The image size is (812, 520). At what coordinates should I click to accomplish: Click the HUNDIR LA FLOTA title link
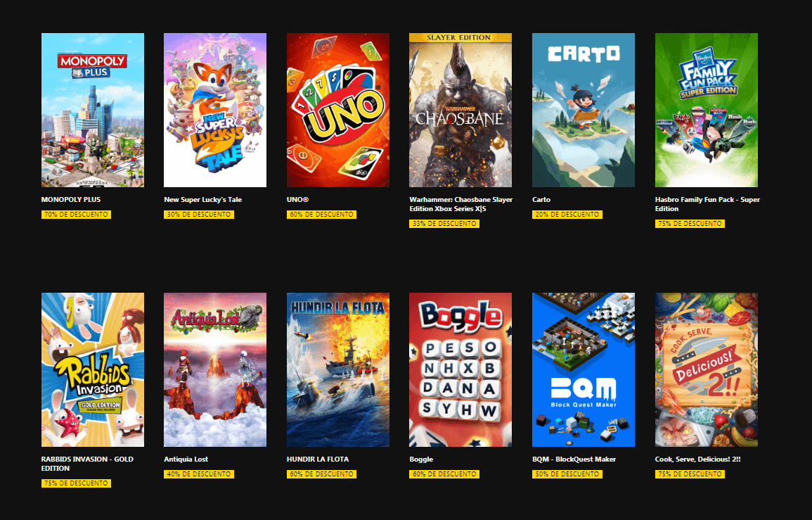(318, 459)
